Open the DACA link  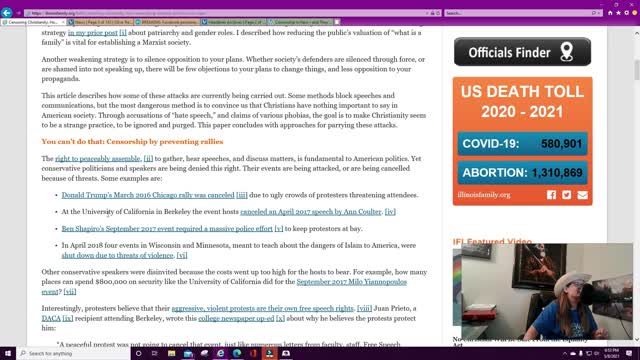[51, 318]
